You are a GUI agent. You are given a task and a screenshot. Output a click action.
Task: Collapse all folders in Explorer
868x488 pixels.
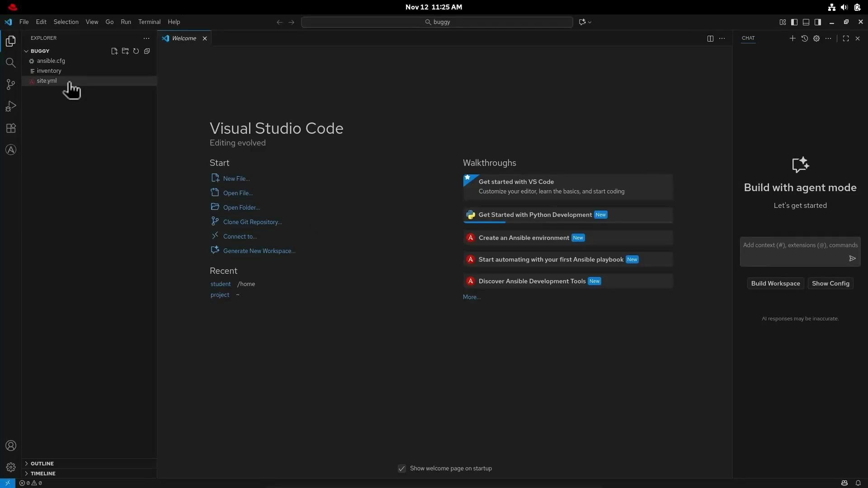point(147,51)
